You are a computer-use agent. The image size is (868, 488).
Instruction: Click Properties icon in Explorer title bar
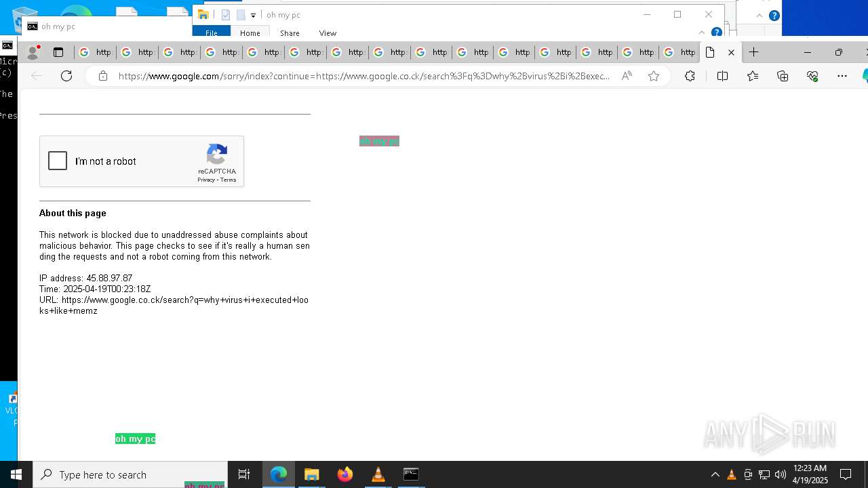(x=226, y=15)
